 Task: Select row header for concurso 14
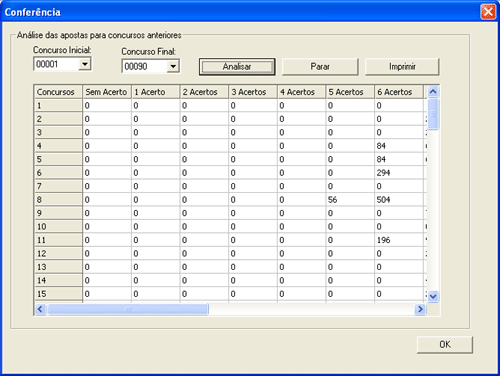coord(59,280)
